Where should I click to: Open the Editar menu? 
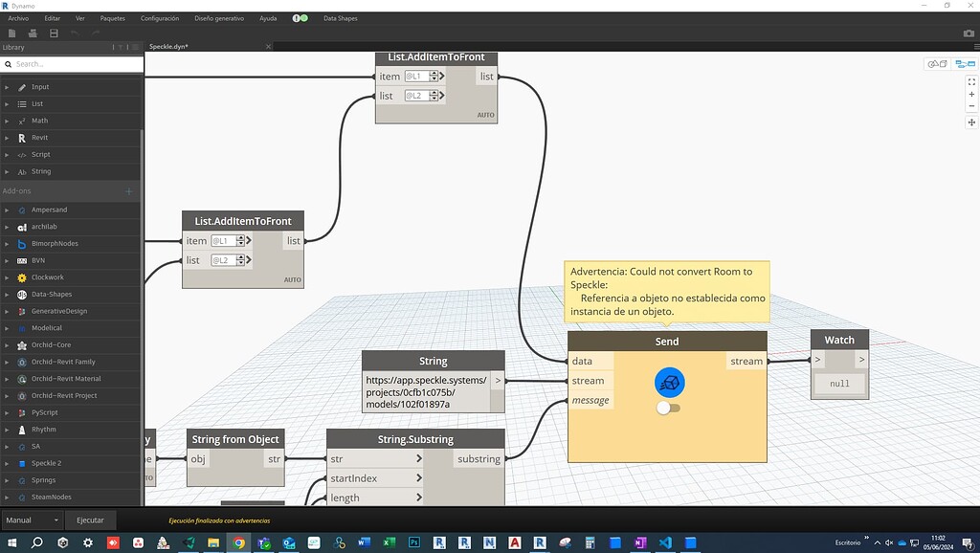tap(52, 18)
